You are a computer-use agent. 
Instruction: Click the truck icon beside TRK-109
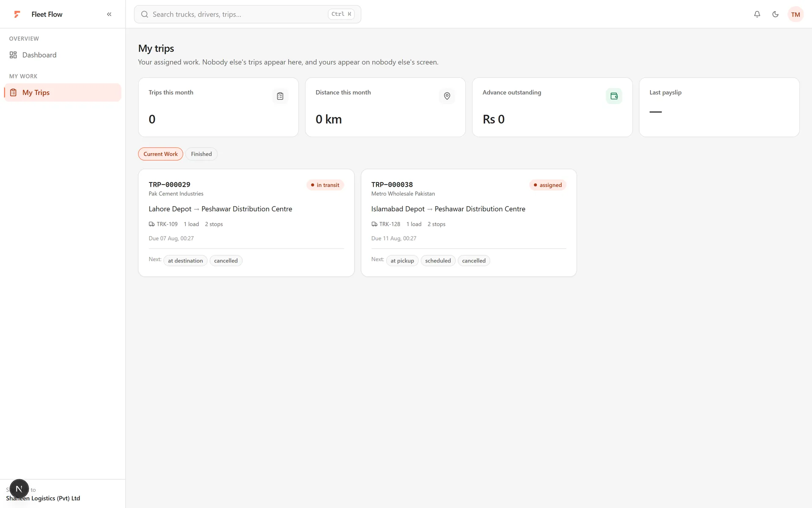(x=151, y=224)
